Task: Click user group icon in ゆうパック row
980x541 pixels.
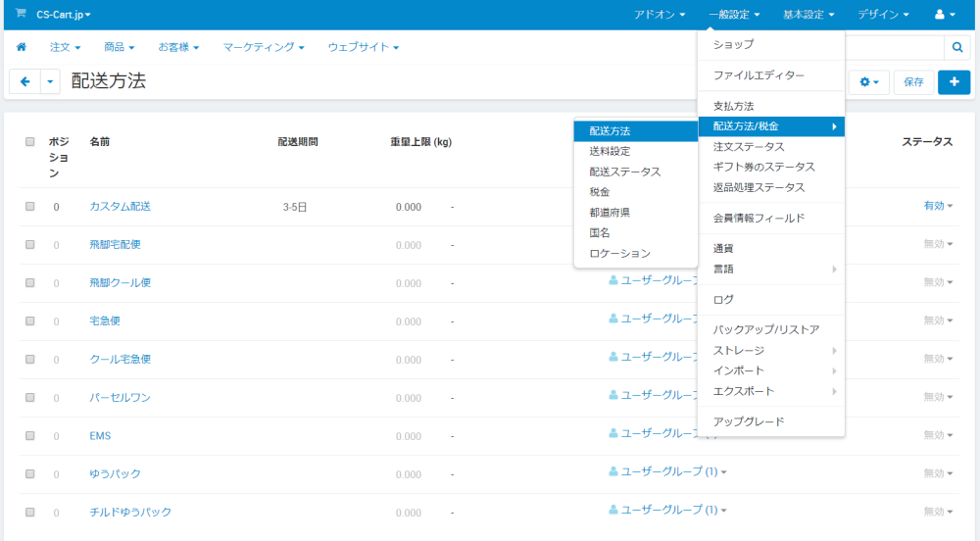Action: click(613, 471)
